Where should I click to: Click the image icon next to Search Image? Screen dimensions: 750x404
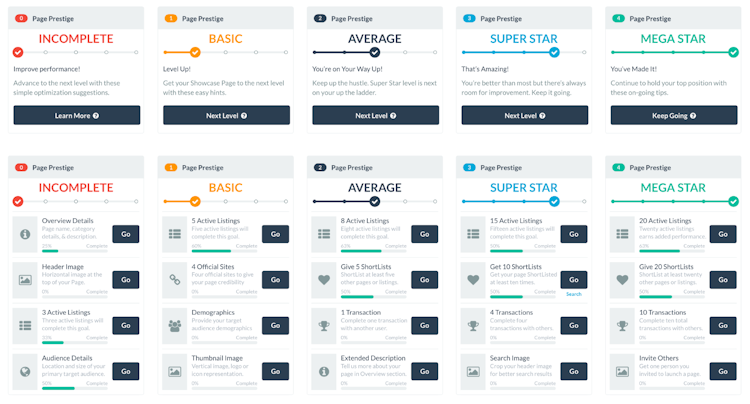click(473, 371)
